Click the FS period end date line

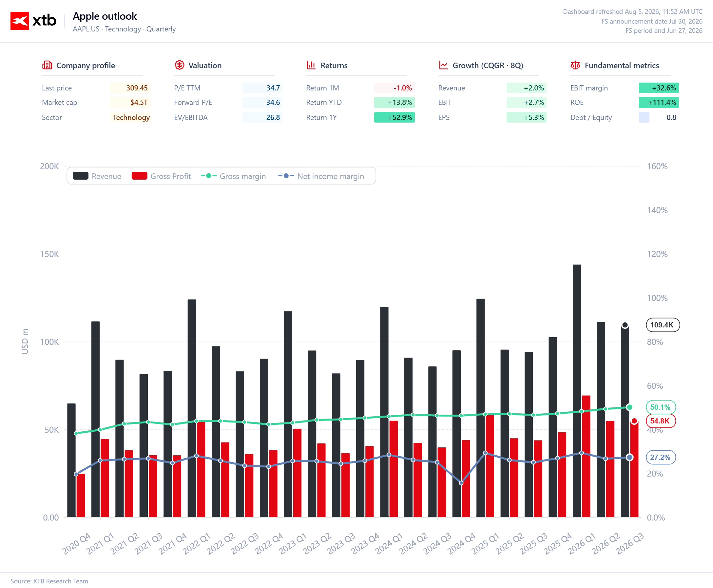(x=664, y=30)
